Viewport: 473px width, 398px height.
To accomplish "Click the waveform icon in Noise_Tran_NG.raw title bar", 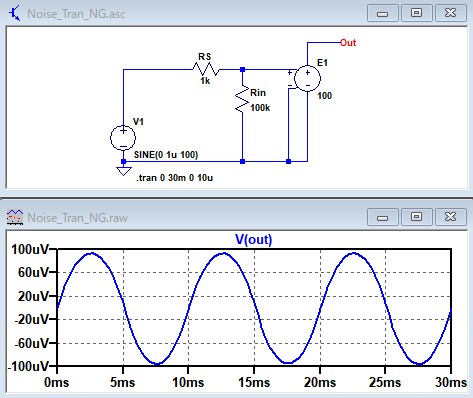I will coord(15,217).
